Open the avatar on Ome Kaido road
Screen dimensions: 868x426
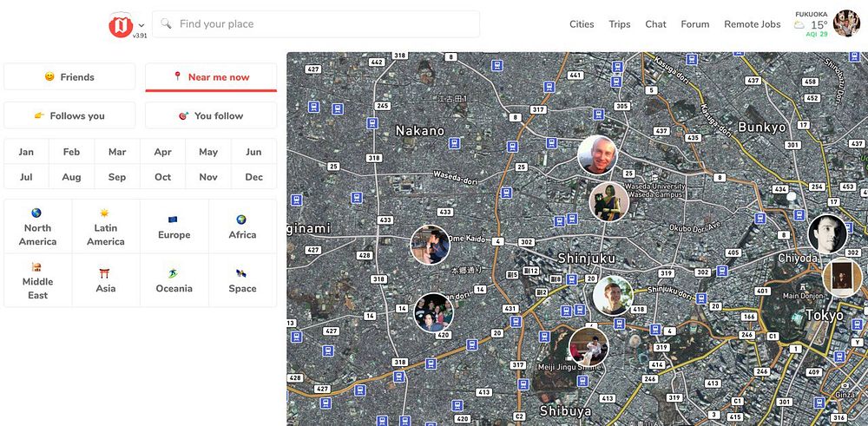(x=431, y=245)
